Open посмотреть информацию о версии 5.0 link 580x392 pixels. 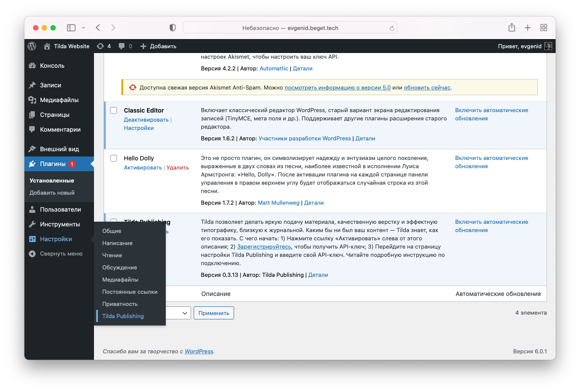pyautogui.click(x=338, y=87)
